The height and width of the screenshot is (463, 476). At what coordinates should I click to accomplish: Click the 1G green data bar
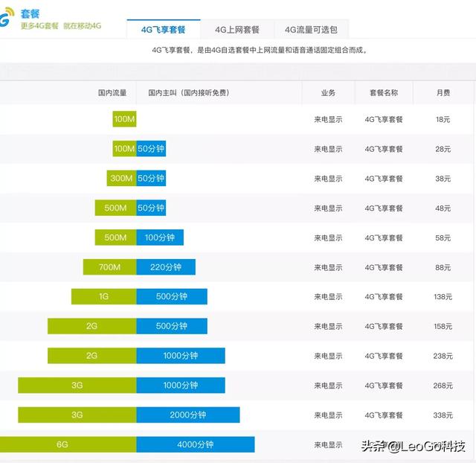[104, 296]
